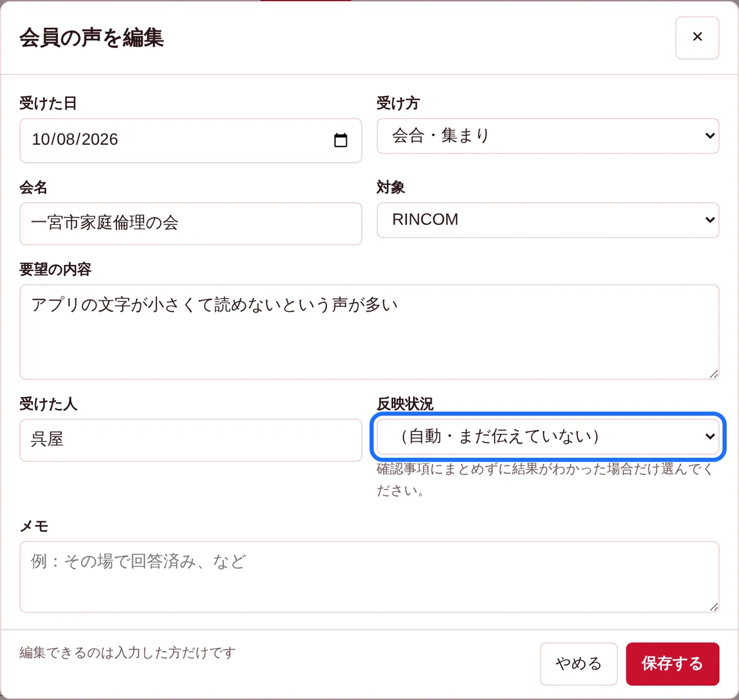
Task: Cancel editing with the やめる button
Action: (x=579, y=664)
